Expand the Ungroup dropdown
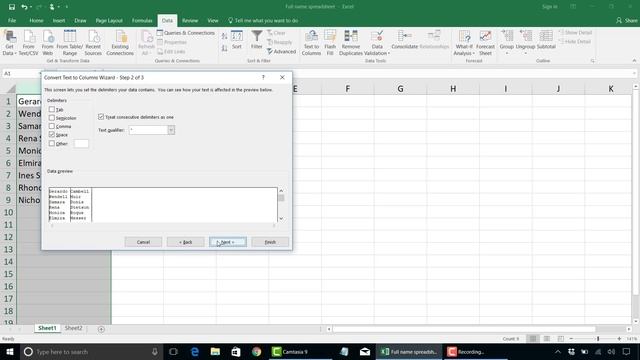 pos(525,53)
